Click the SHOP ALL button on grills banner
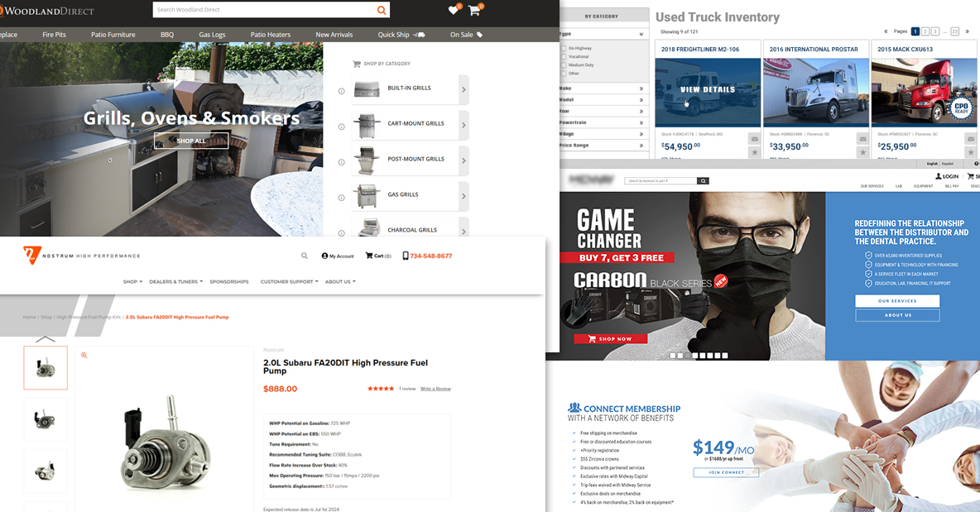The width and height of the screenshot is (980, 512). pyautogui.click(x=191, y=141)
